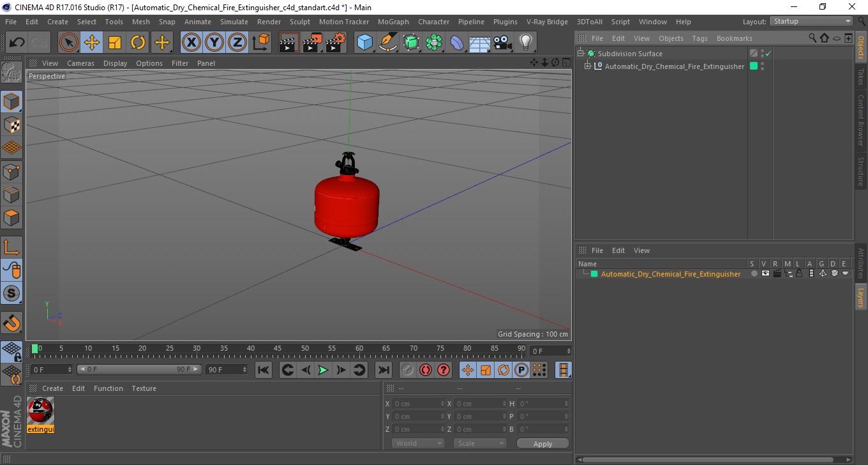Image resolution: width=868 pixels, height=465 pixels.
Task: Open the File menu
Action: tap(11, 22)
